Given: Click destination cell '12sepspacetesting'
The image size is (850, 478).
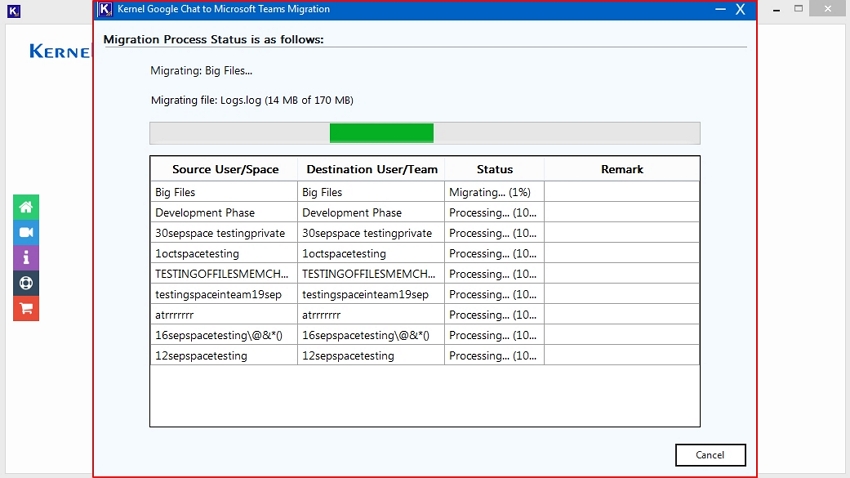Looking at the screenshot, I should click(371, 356).
